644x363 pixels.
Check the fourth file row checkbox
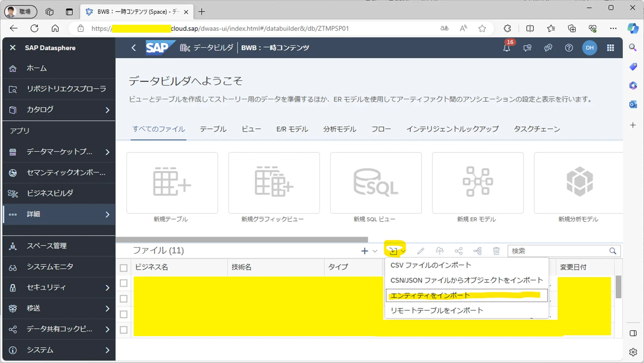pos(123,330)
